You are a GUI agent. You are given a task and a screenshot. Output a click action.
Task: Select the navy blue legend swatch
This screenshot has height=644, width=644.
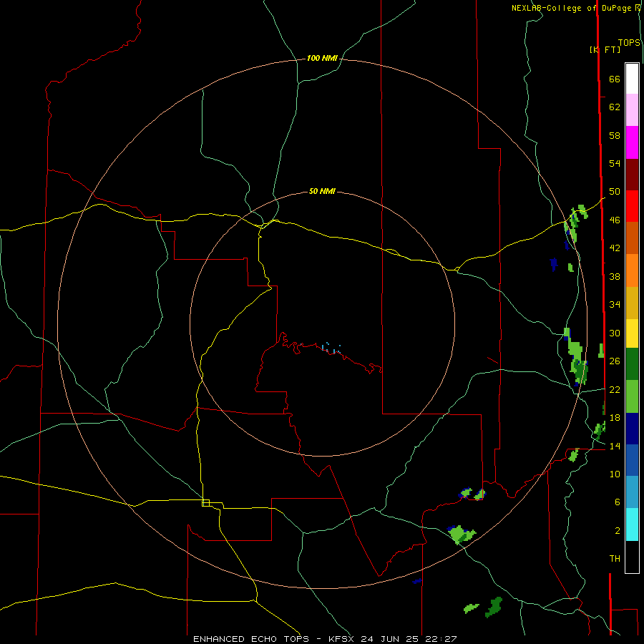click(x=632, y=429)
